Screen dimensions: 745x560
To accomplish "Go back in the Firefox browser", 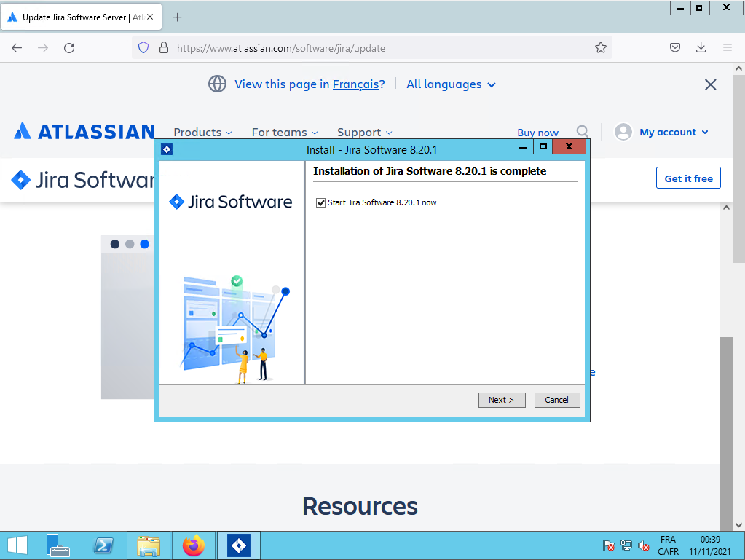I will 17,48.
